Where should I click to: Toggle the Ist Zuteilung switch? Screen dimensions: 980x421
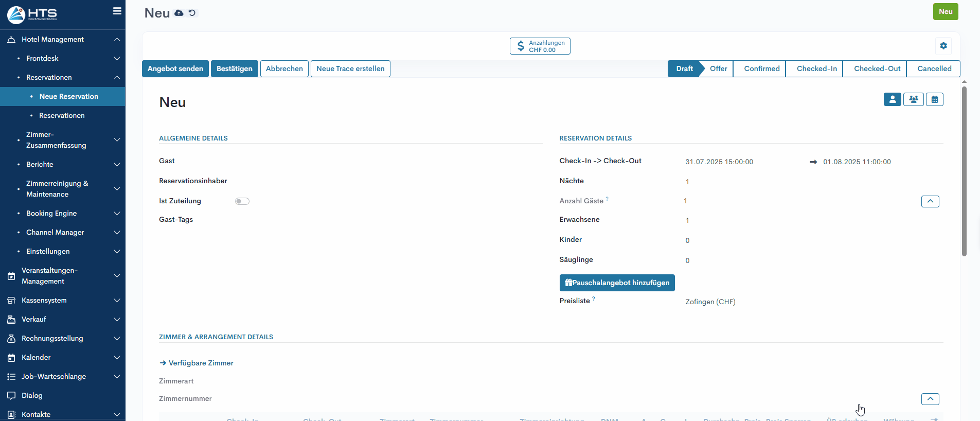(242, 201)
